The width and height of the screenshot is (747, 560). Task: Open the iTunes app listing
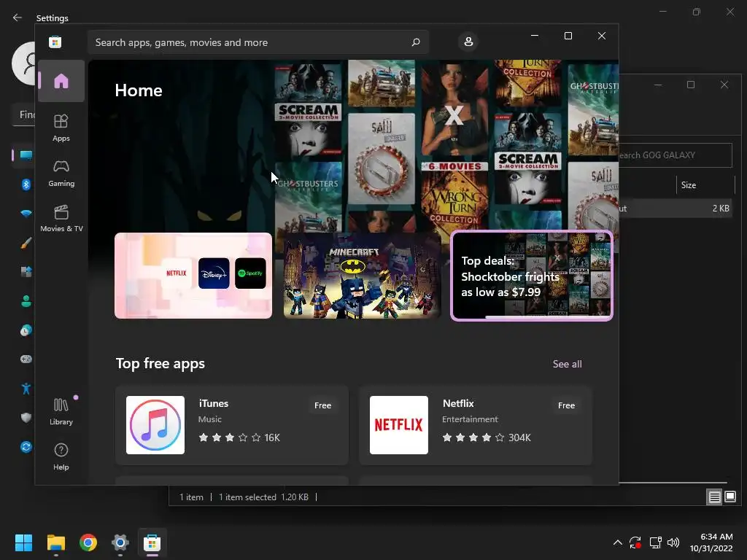coord(231,425)
